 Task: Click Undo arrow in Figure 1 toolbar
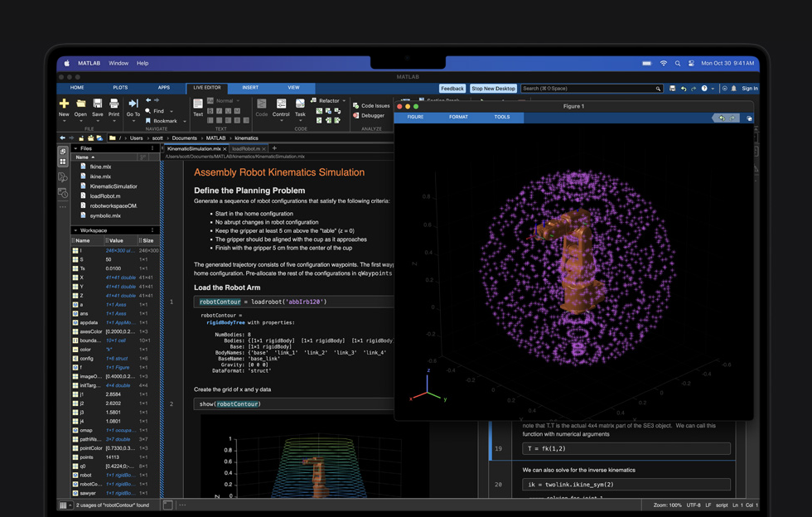tap(722, 118)
